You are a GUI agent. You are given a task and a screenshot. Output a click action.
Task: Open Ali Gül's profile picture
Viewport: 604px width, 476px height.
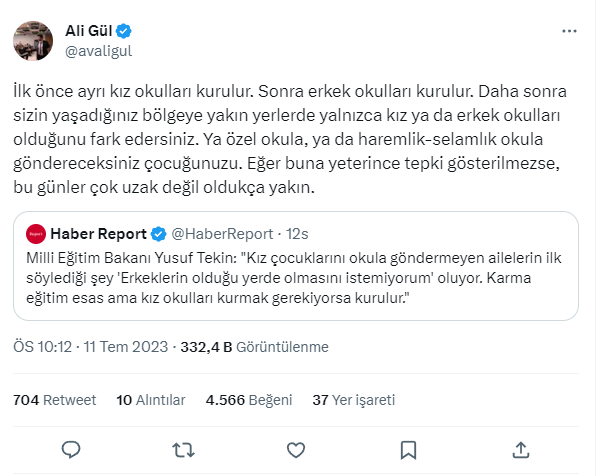tap(33, 40)
